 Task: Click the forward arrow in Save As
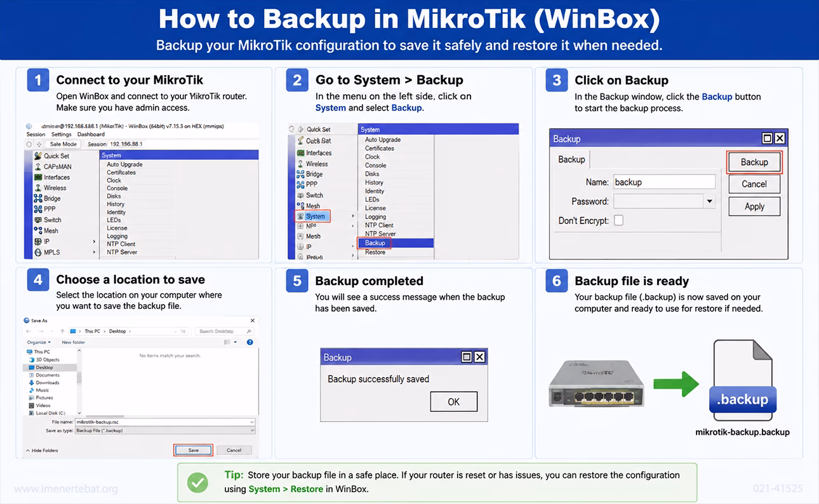point(40,331)
